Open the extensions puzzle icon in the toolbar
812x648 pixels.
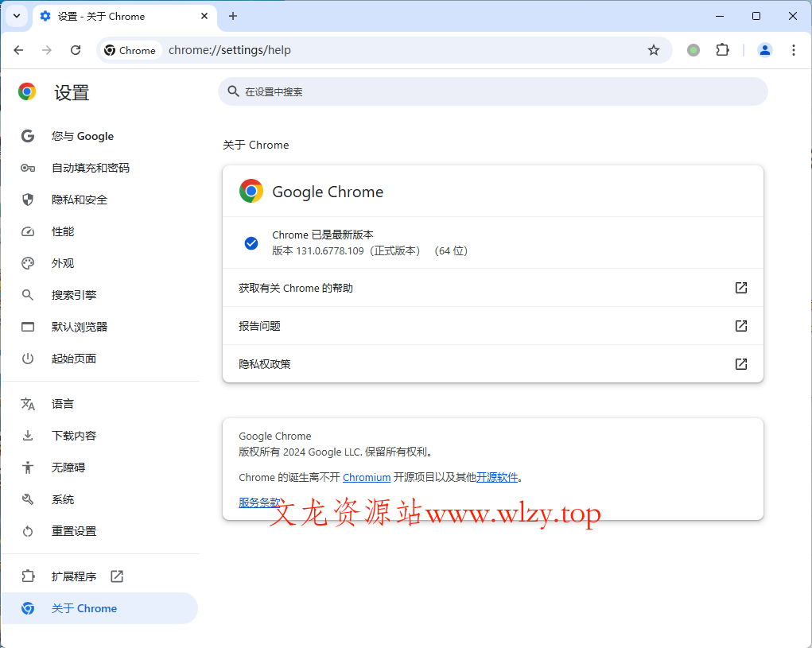click(722, 49)
